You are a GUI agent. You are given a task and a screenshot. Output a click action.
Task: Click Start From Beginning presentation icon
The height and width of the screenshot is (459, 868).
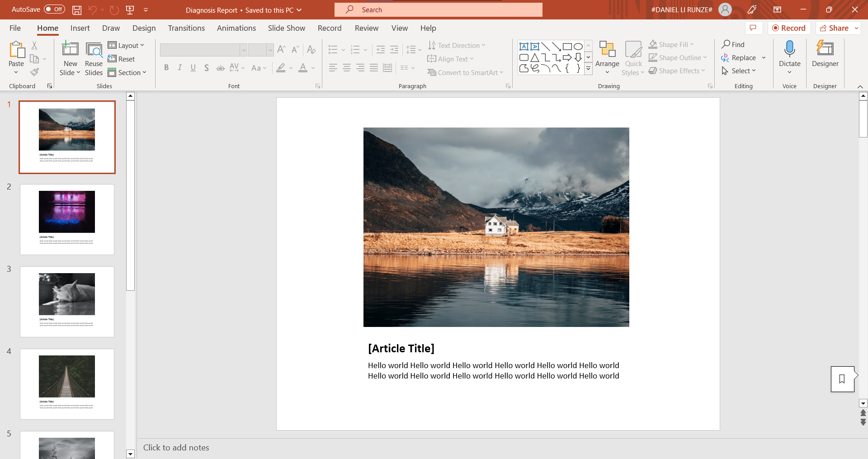(130, 9)
